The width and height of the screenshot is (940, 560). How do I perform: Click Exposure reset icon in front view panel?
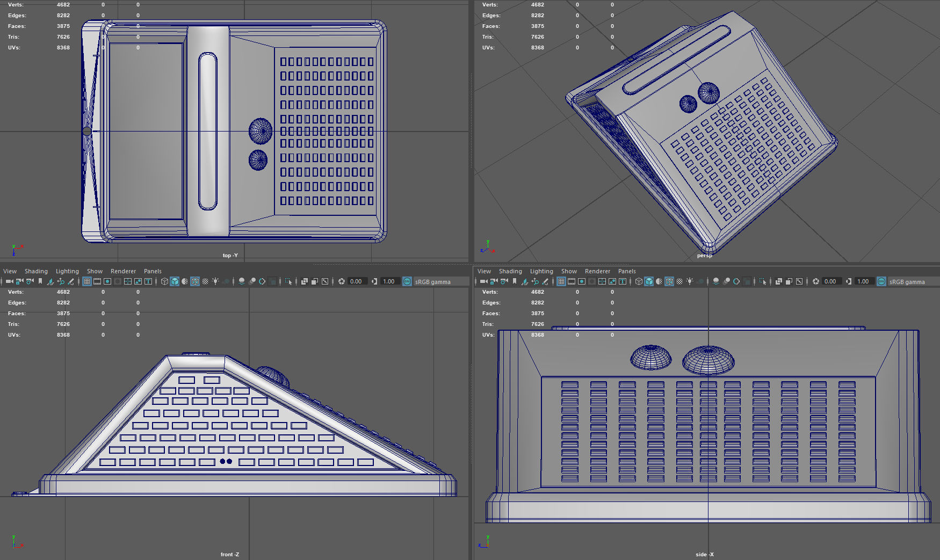341,281
